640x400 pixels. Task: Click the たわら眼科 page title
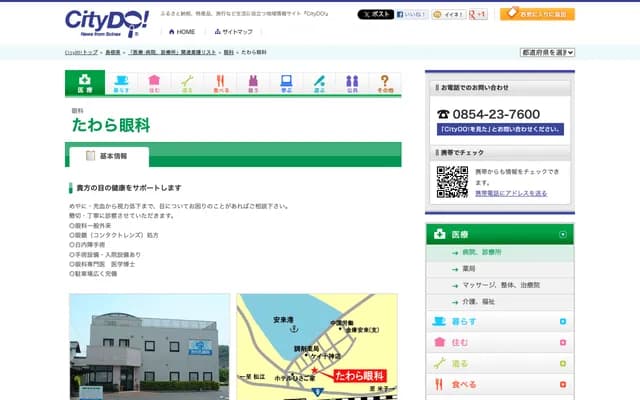point(111,125)
